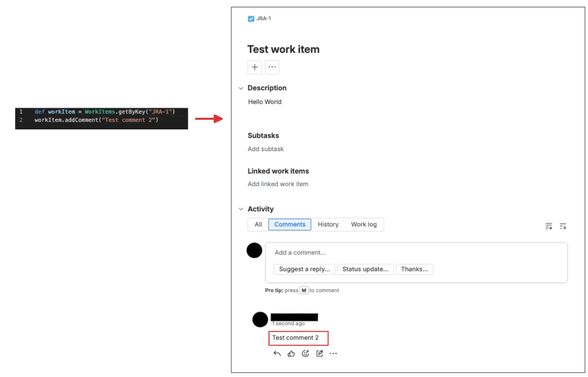Toggle the activity sort order icon
This screenshot has width=588, height=377.
click(563, 226)
